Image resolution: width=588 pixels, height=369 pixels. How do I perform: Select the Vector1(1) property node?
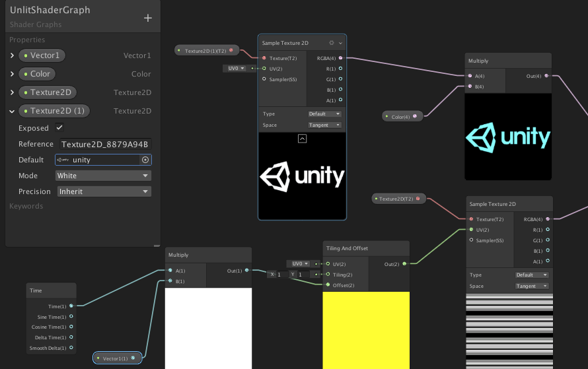click(118, 358)
